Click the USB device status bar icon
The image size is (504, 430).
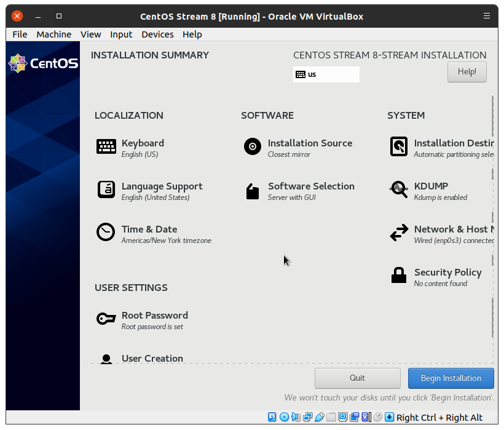(x=320, y=417)
